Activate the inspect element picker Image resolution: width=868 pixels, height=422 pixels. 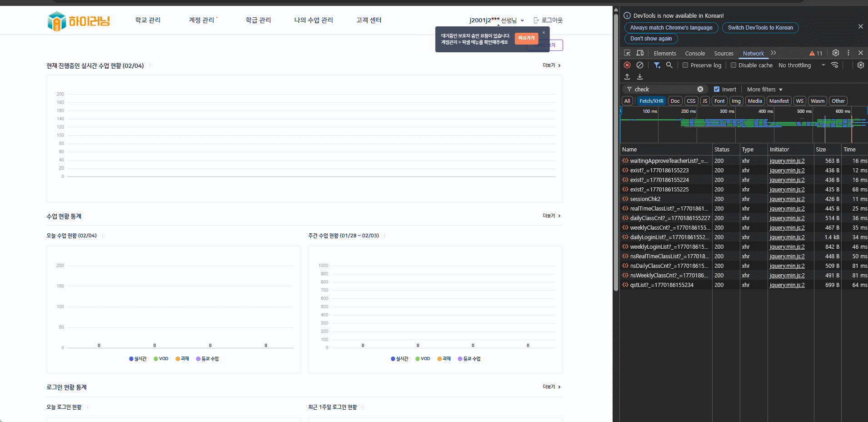click(x=627, y=53)
